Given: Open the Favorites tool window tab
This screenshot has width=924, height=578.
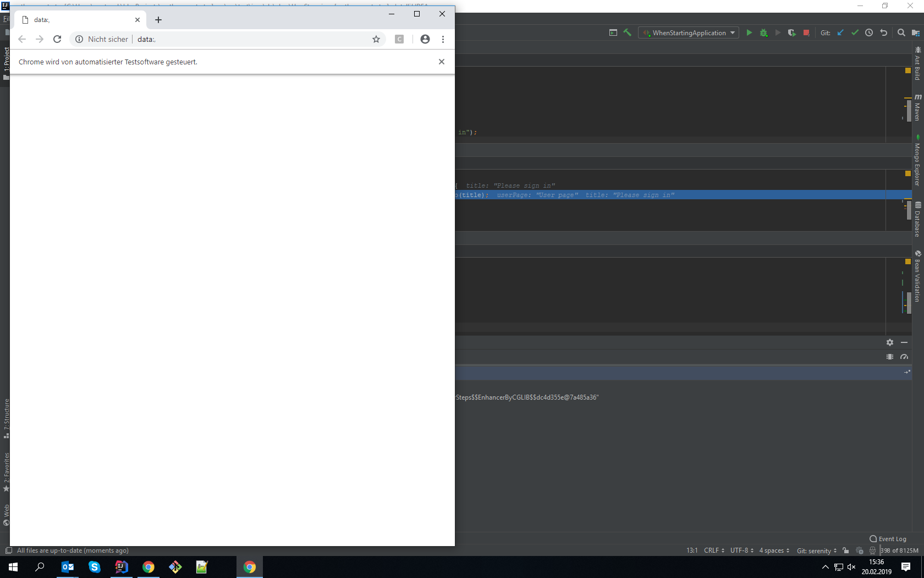Looking at the screenshot, I should [x=6, y=472].
